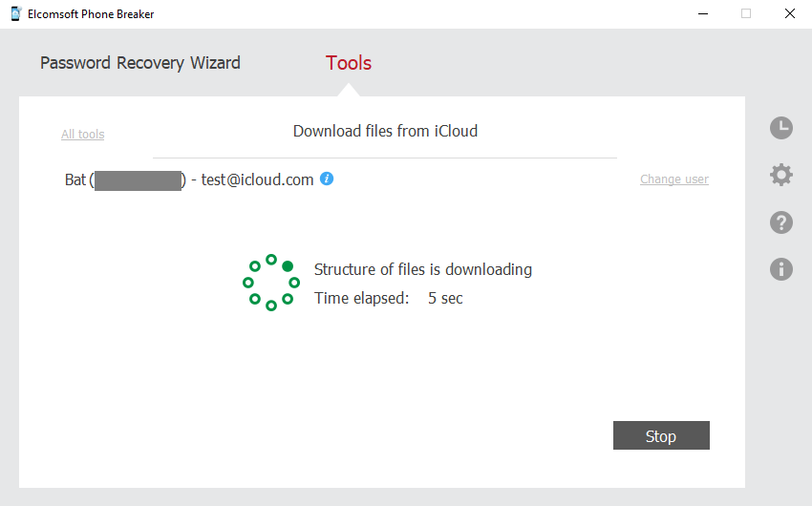Screen dimensions: 812x506
Task: Maximize the Phone Breaker window
Action: click(746, 14)
